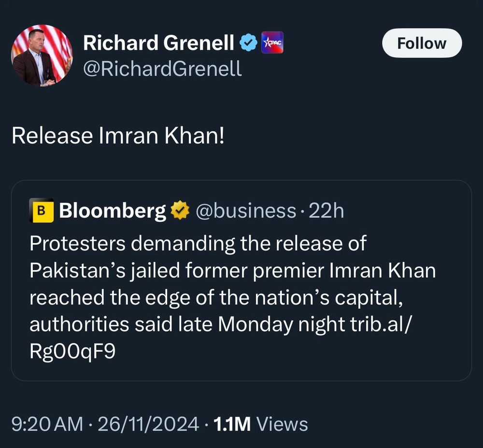
Task: Click the 1.1M view count number
Action: click(x=232, y=424)
